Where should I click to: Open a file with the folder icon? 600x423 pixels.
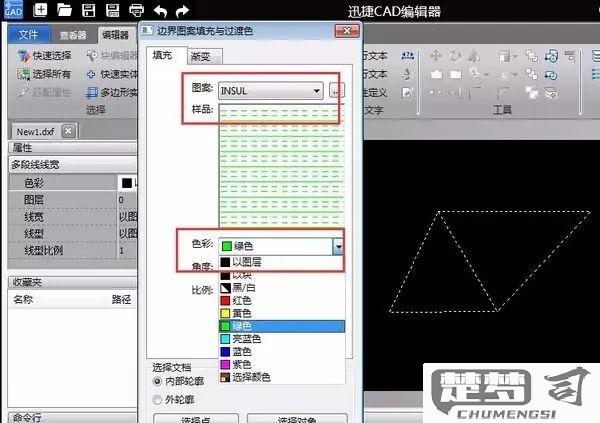pos(64,10)
